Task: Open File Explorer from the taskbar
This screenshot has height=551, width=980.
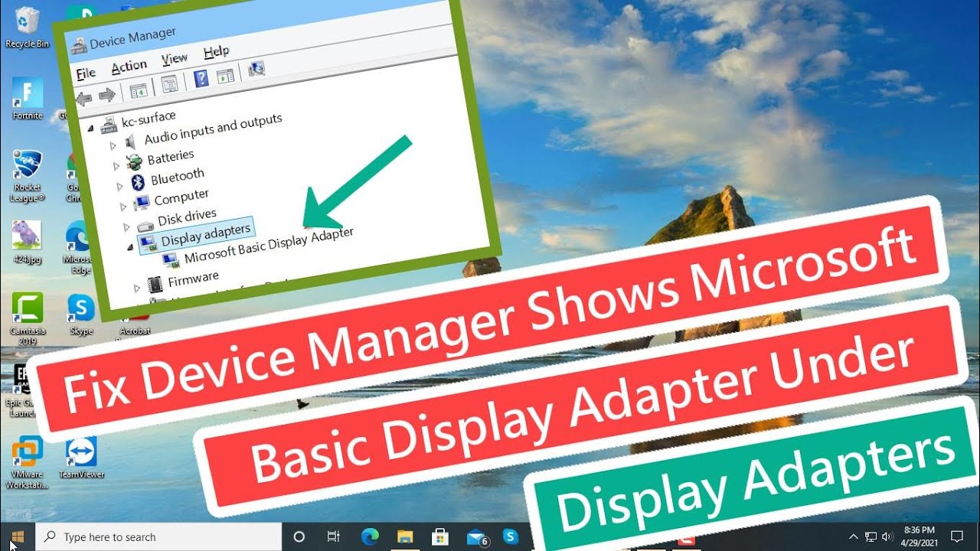Action: (405, 536)
